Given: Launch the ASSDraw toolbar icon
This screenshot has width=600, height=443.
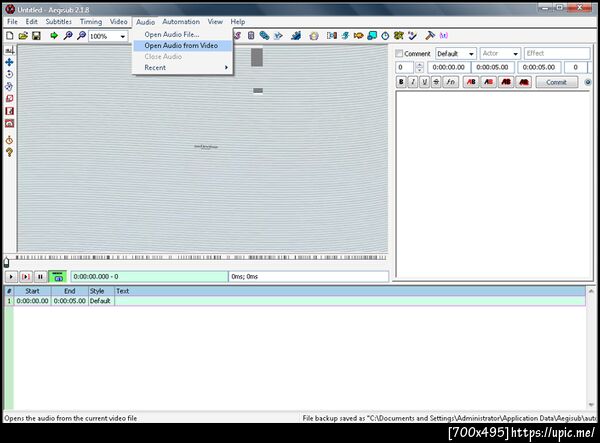Looking at the screenshot, I should coord(314,36).
